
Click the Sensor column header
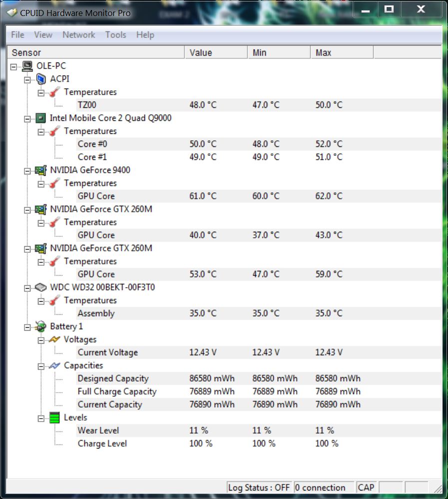click(96, 52)
